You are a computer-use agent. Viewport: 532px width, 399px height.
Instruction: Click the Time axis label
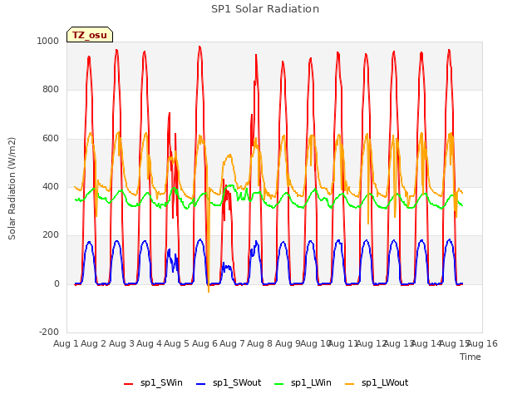tap(470, 357)
